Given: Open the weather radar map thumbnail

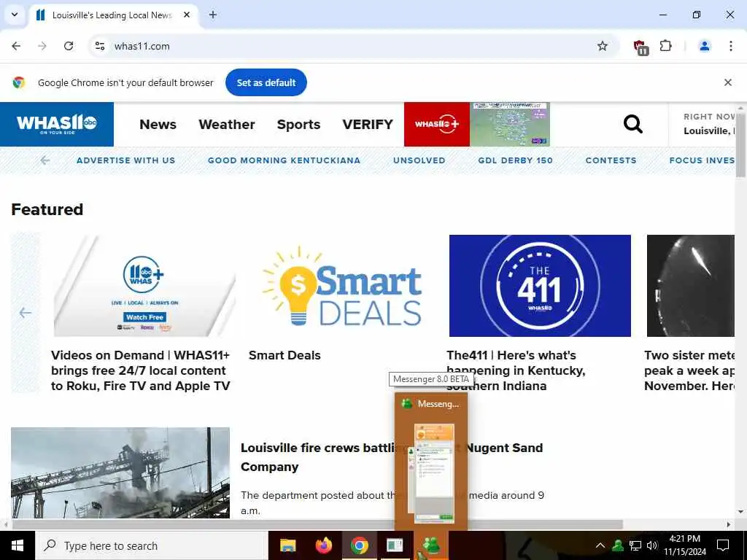Looking at the screenshot, I should (510, 124).
